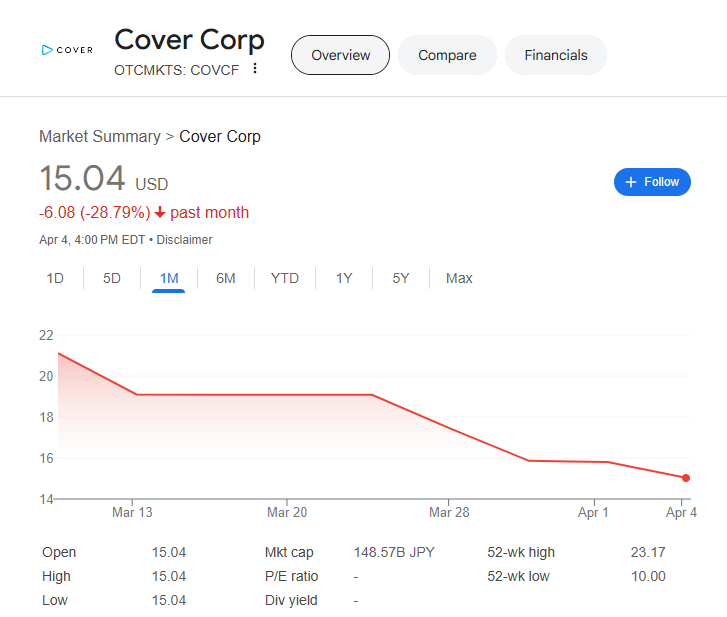
Task: Open the Financials tab
Action: click(x=556, y=55)
